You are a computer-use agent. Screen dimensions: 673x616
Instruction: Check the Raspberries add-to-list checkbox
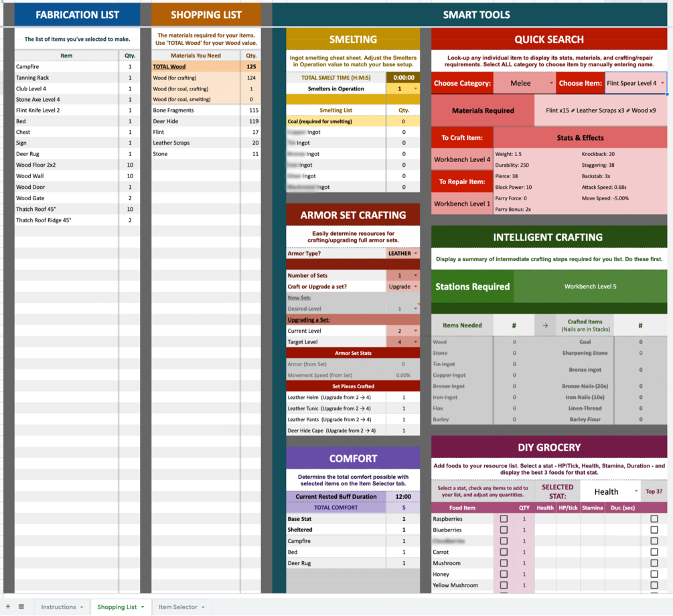[504, 519]
